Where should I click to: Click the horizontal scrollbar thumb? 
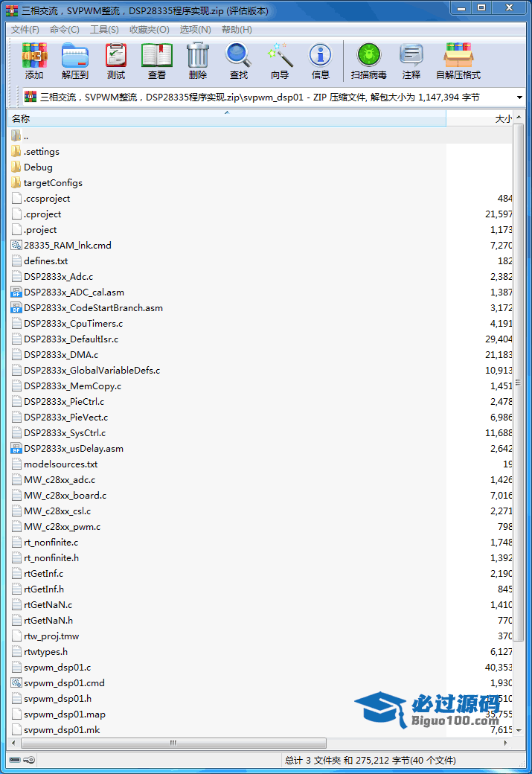(x=175, y=743)
